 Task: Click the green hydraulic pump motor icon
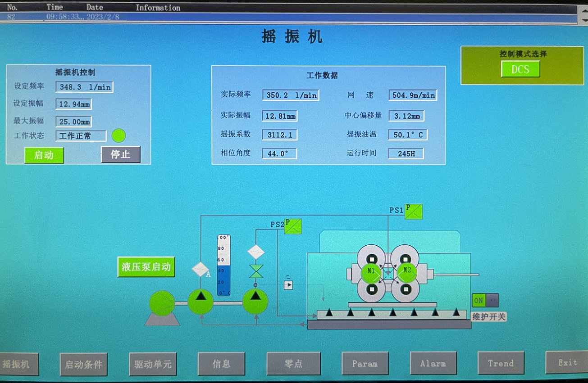click(x=162, y=303)
